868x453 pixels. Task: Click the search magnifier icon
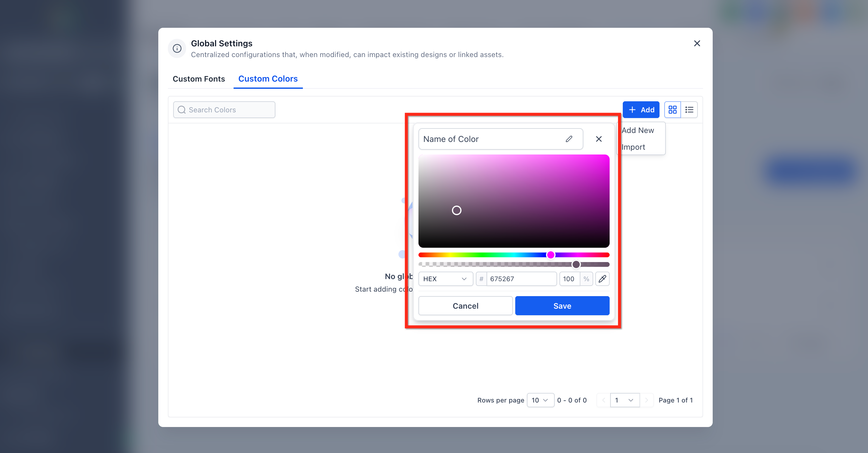pyautogui.click(x=182, y=110)
